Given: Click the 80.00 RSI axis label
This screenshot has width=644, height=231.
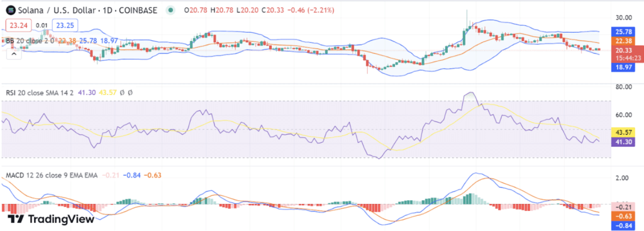Looking at the screenshot, I should pos(623,87).
